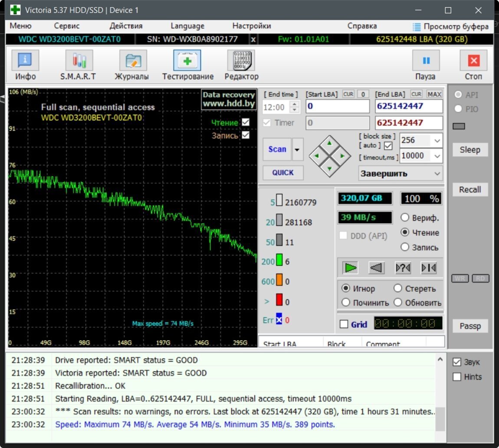
Task: Open the S.M.A.R.T attributes view
Action: click(x=78, y=61)
